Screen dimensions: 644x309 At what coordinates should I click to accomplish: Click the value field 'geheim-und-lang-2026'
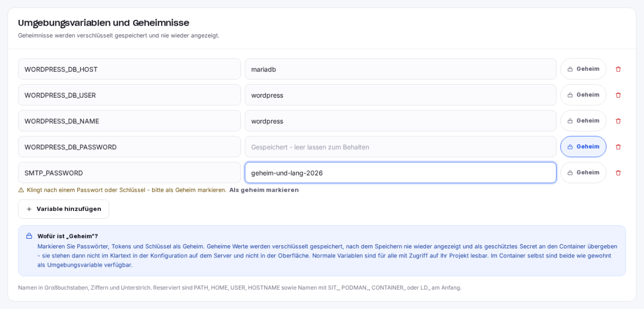point(400,173)
